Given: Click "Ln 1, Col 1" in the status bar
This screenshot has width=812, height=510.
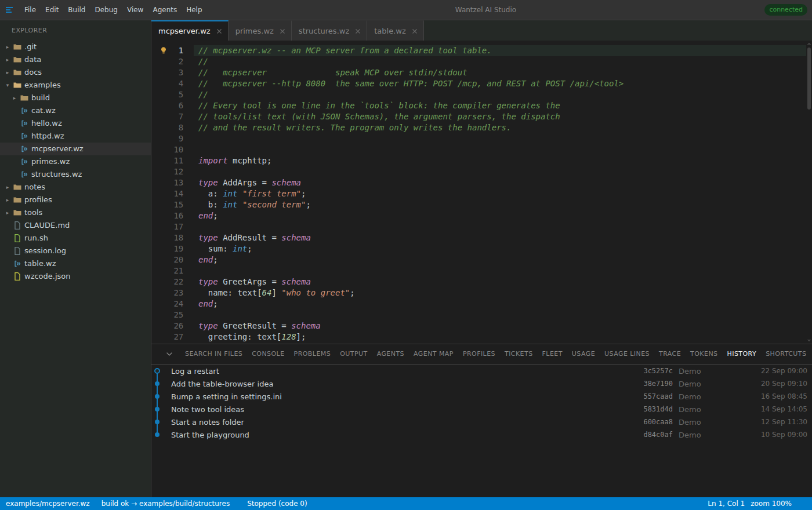Looking at the screenshot, I should pyautogui.click(x=726, y=504).
